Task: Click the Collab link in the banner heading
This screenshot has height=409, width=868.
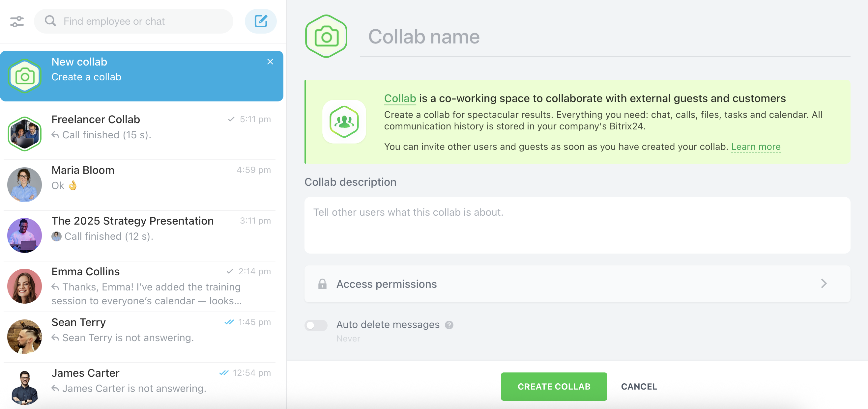Action: point(400,98)
